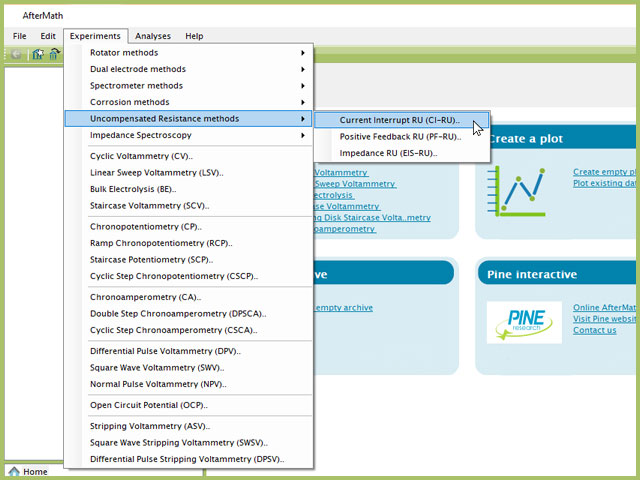Click the Contact us link
Image resolution: width=640 pixels, height=480 pixels.
(x=595, y=330)
